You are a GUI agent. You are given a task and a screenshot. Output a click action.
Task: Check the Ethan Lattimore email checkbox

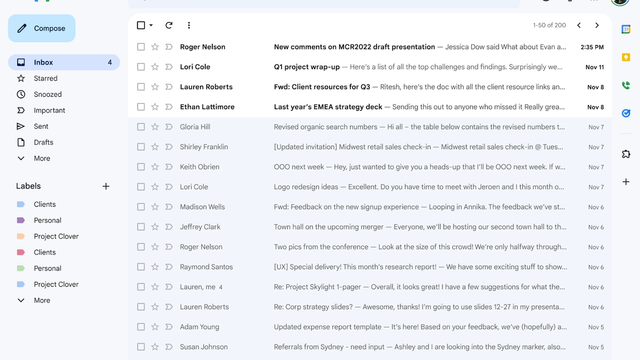click(x=141, y=107)
